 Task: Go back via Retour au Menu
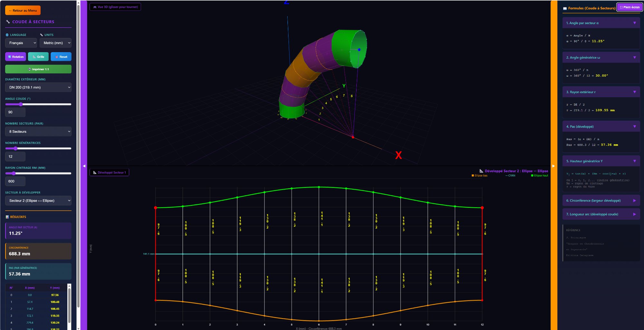click(x=23, y=10)
